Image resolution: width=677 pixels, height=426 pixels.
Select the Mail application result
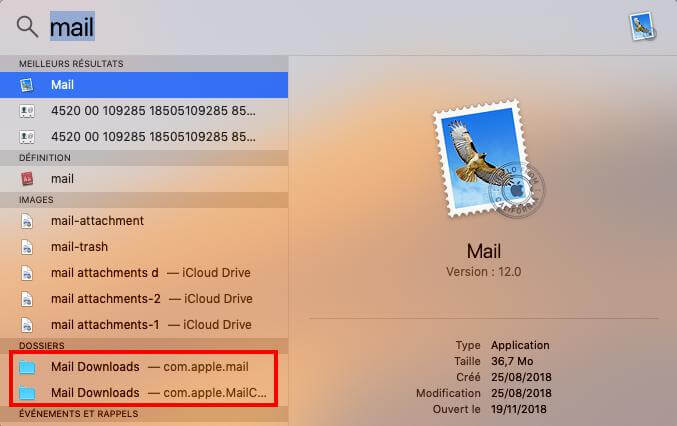coord(144,85)
